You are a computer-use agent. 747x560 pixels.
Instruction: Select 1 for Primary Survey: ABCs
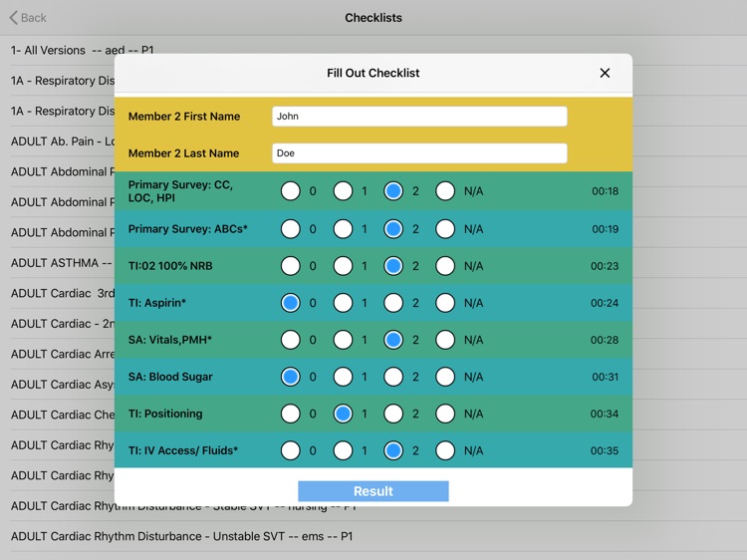coord(343,229)
